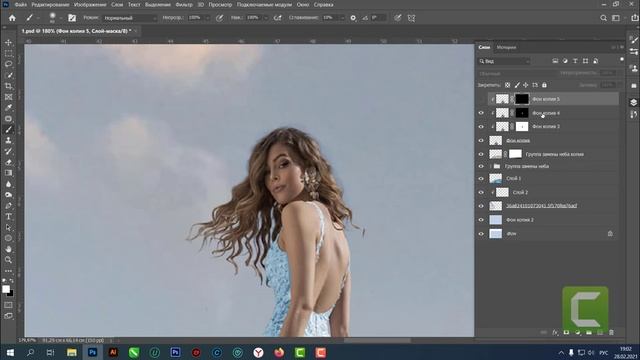The height and width of the screenshot is (360, 640).
Task: Add layer style fx icon
Action: click(x=555, y=333)
